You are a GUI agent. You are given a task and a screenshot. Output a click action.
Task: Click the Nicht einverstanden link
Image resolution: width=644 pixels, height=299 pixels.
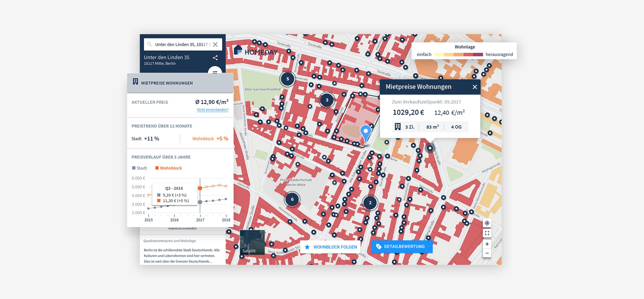(x=213, y=109)
